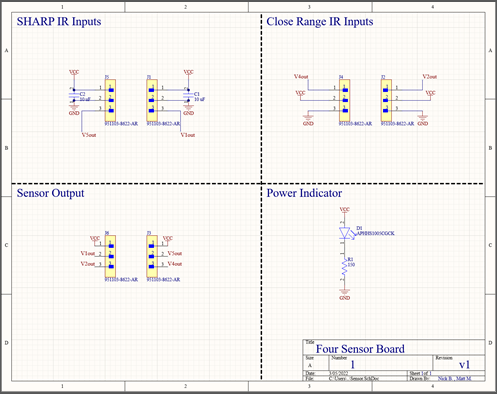Select the "Power Indicator" section heading
The height and width of the screenshot is (394, 497).
coord(304,193)
